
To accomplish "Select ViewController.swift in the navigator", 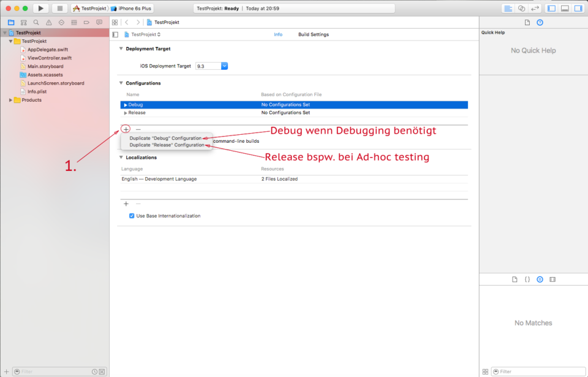I will click(x=49, y=58).
